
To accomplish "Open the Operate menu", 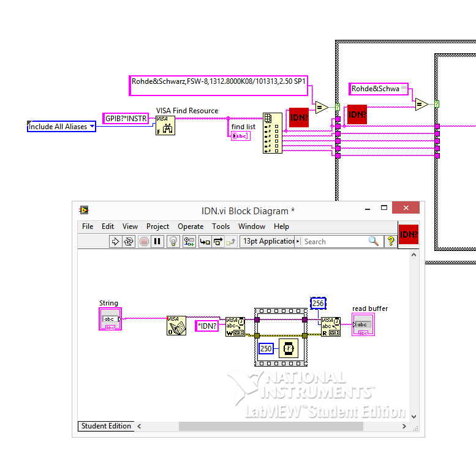I will (x=191, y=226).
